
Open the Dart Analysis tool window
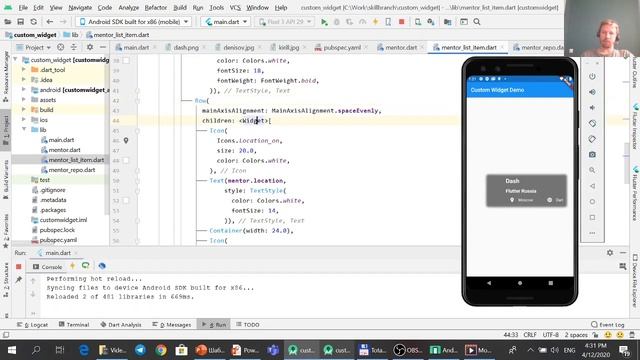[121, 324]
